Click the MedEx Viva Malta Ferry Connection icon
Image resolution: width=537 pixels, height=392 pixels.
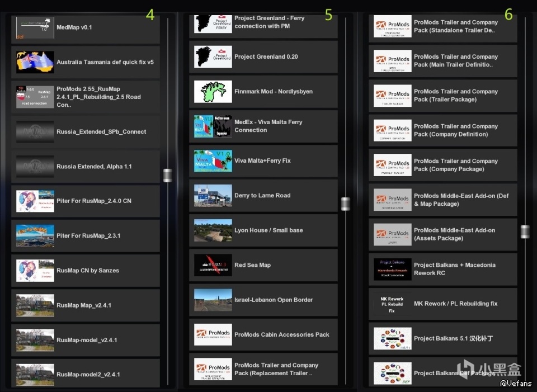[x=213, y=126]
